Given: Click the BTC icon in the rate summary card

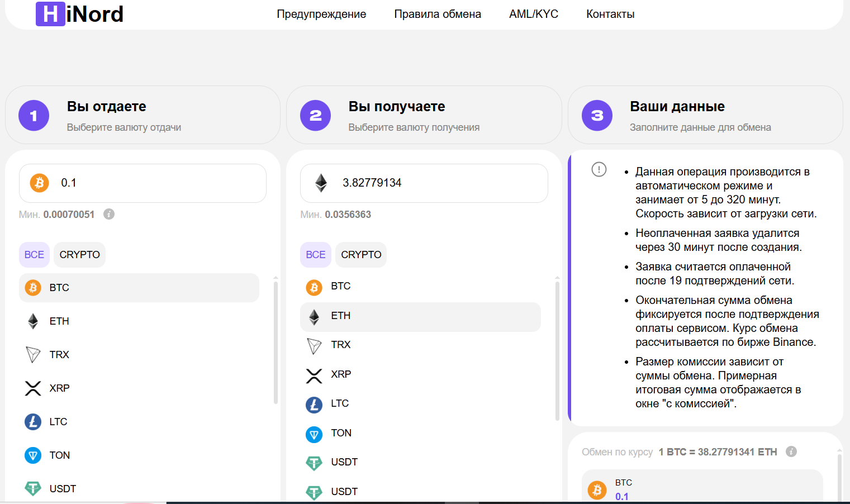Looking at the screenshot, I should pyautogui.click(x=597, y=490).
